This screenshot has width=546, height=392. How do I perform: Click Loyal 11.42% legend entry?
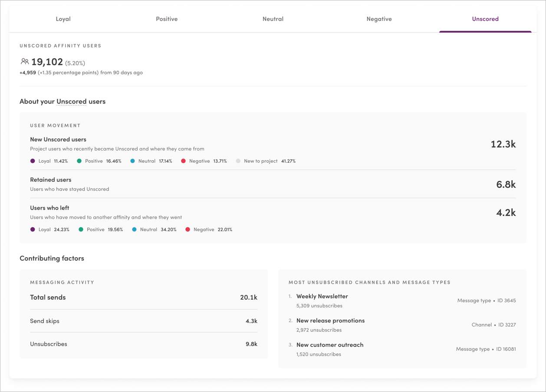pyautogui.click(x=49, y=161)
